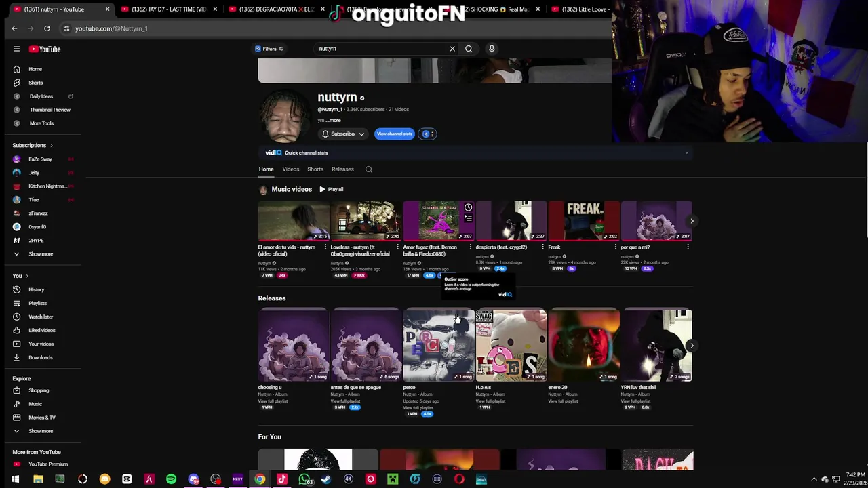868x488 pixels.
Task: Click the magnifier search button
Action: 469,49
